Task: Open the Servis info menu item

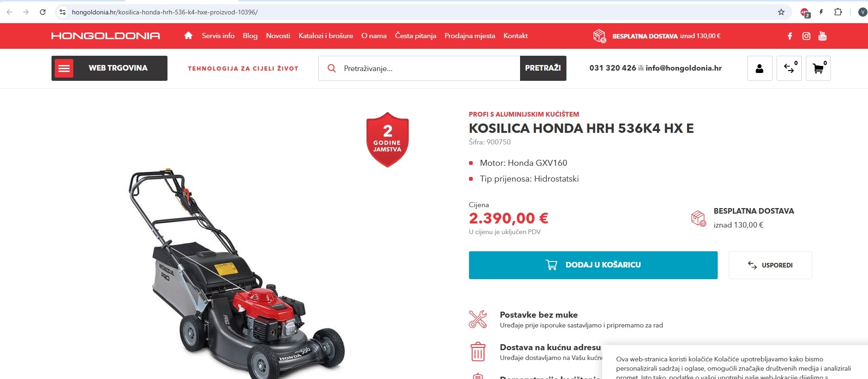Action: tap(218, 36)
